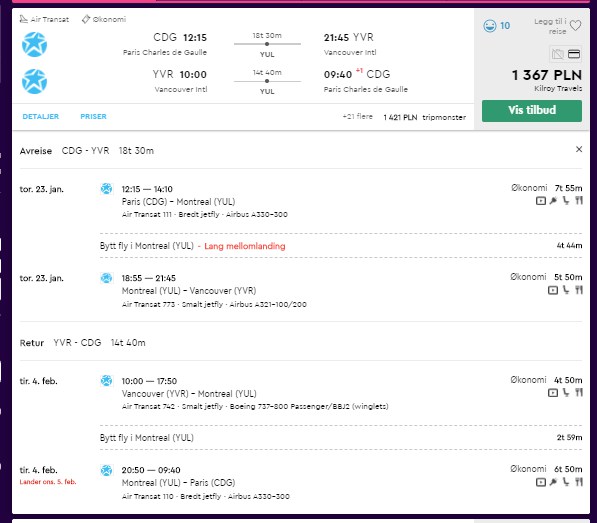Click Air Transat 742 aircraft details line
This screenshot has height=523, width=597.
tap(255, 406)
